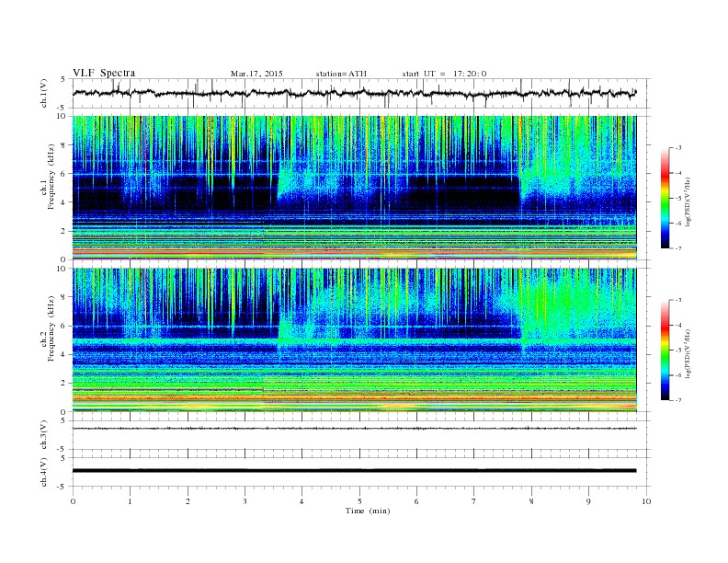Click time axis tick label "7"
The width and height of the screenshot is (728, 563).
click(474, 501)
